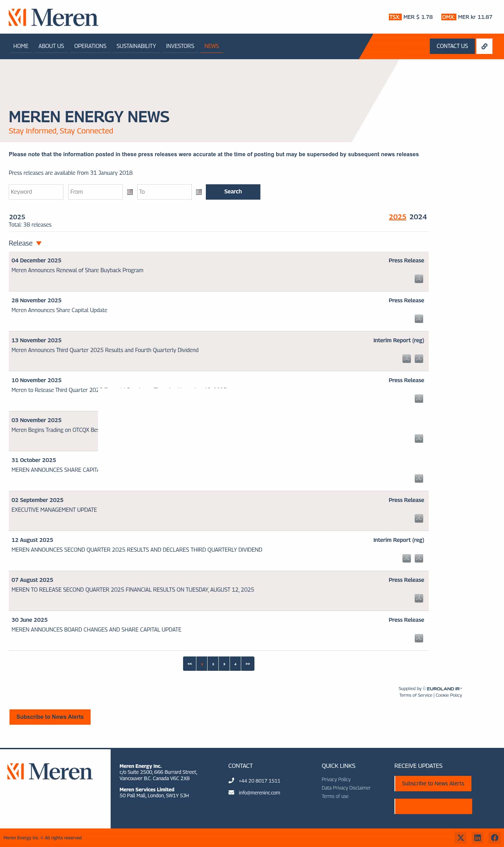Click the link icon beside CONTACT US
Image resolution: width=504 pixels, height=847 pixels.
[x=484, y=46]
